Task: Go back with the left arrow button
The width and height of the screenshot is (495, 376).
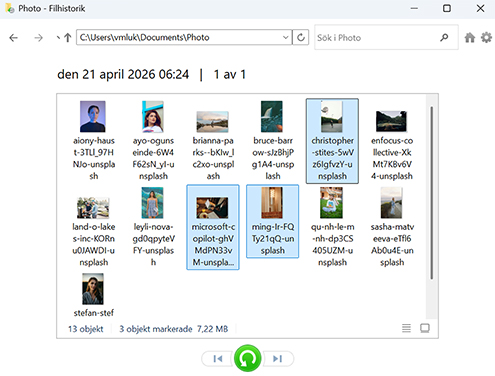Action: [x=13, y=38]
